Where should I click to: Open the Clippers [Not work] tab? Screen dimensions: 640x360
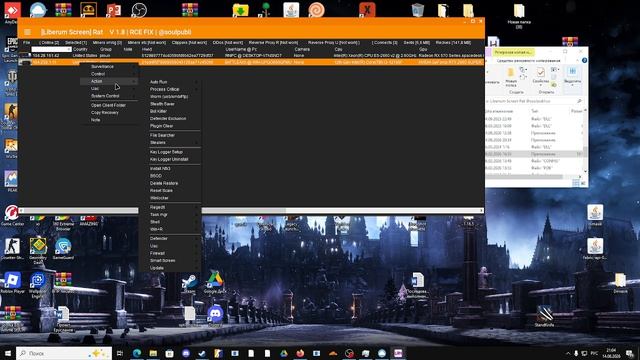[x=189, y=42]
